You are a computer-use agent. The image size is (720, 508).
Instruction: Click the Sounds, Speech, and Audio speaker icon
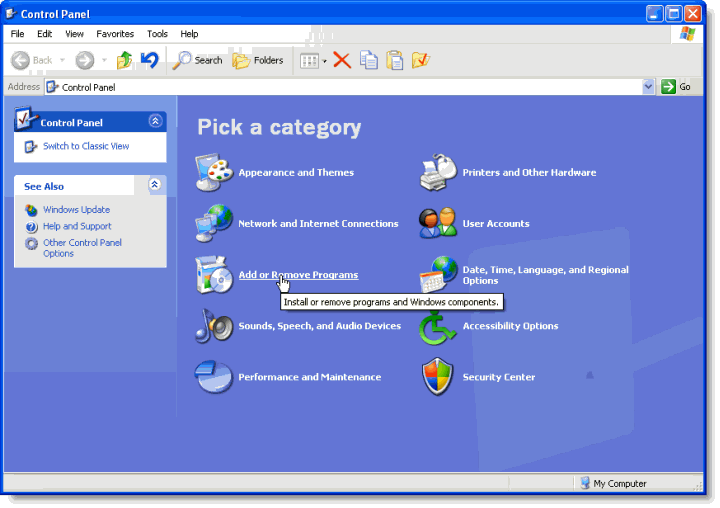[x=214, y=326]
